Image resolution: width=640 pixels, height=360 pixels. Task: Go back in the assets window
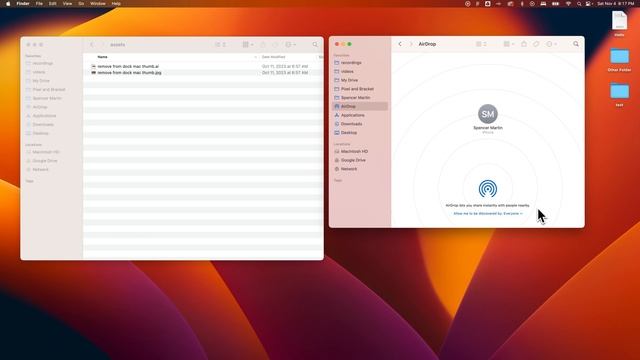click(x=92, y=44)
